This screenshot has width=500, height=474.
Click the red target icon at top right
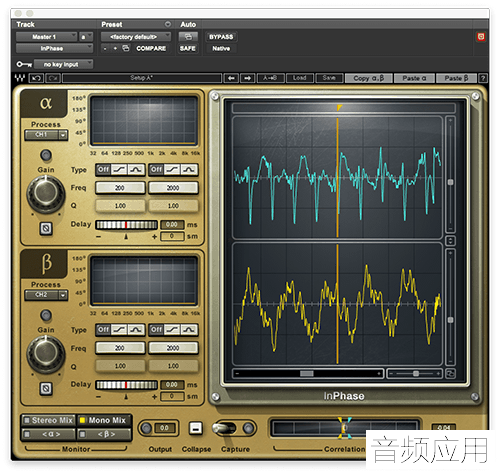click(x=481, y=37)
